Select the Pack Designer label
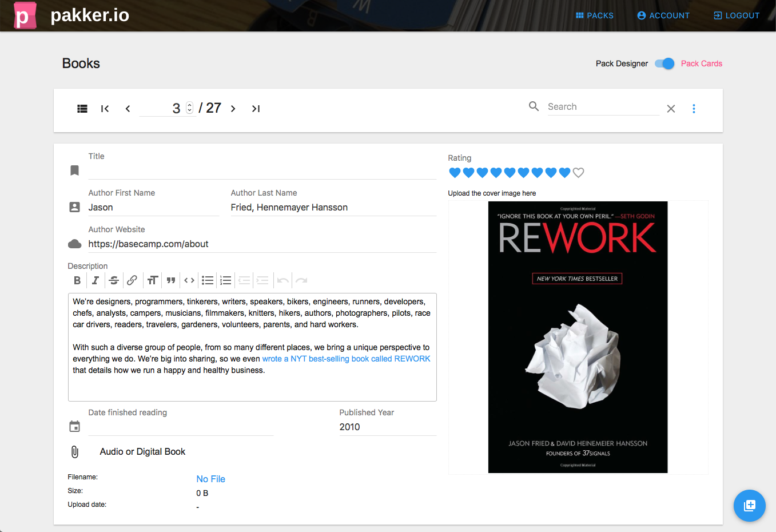 pos(622,63)
